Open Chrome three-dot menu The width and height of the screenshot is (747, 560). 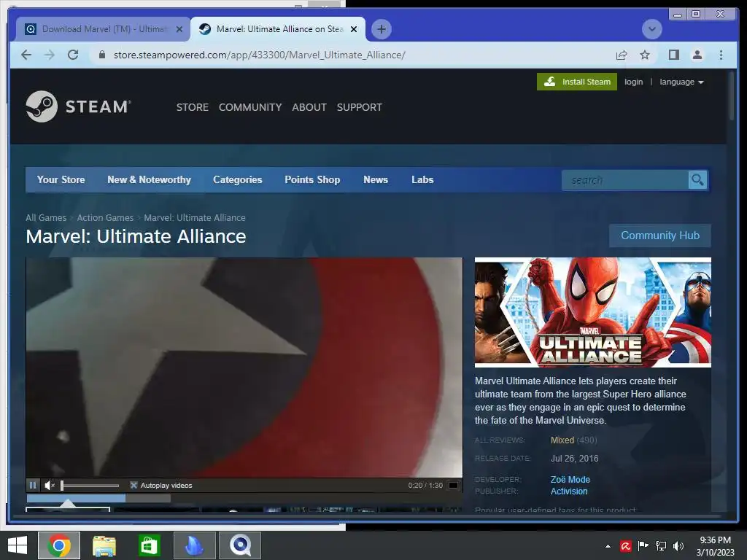click(x=721, y=55)
